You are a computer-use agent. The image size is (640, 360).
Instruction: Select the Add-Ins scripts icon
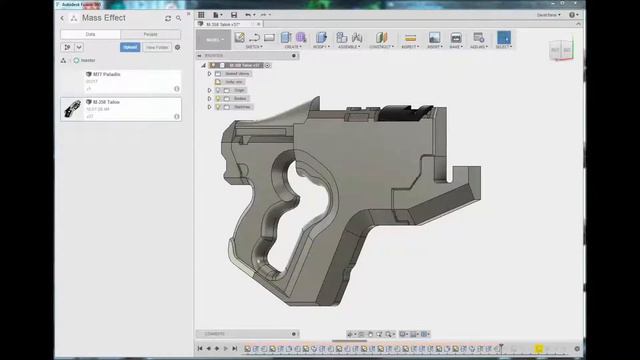pyautogui.click(x=478, y=38)
